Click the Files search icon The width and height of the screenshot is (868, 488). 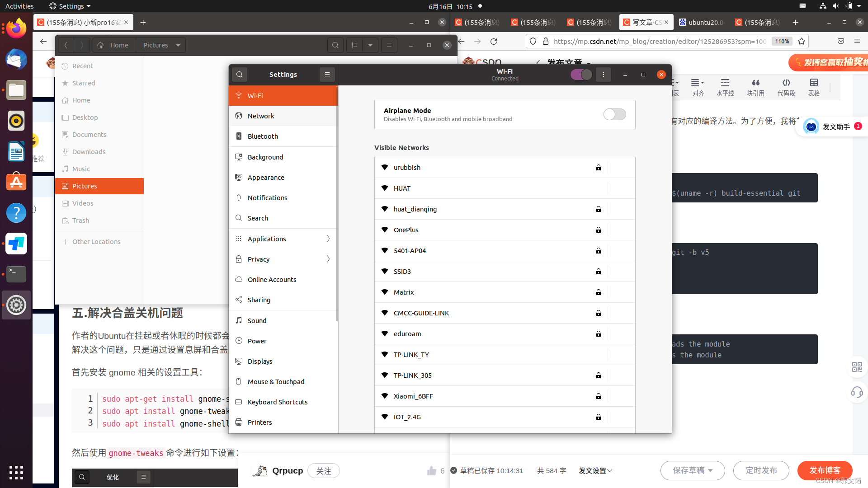coord(335,45)
